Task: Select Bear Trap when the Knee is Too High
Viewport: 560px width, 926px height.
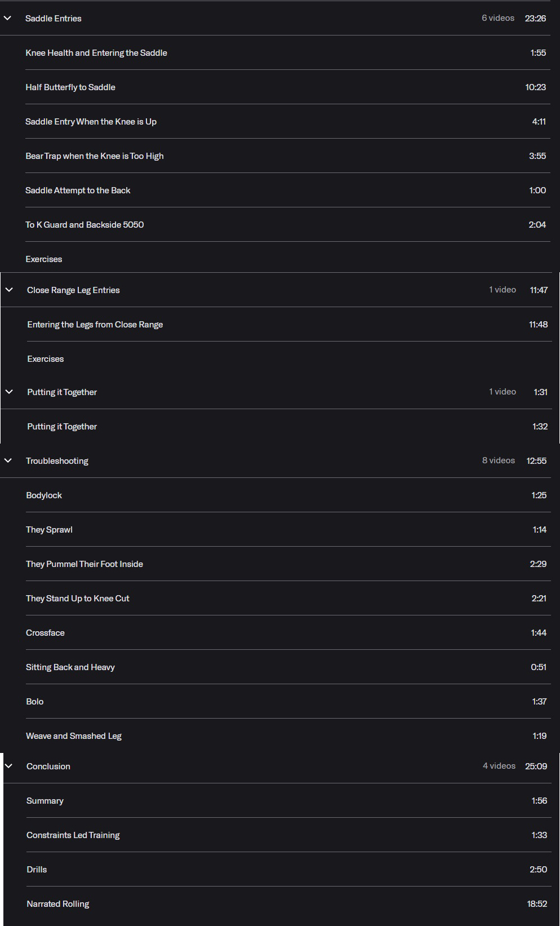Action: coord(288,156)
